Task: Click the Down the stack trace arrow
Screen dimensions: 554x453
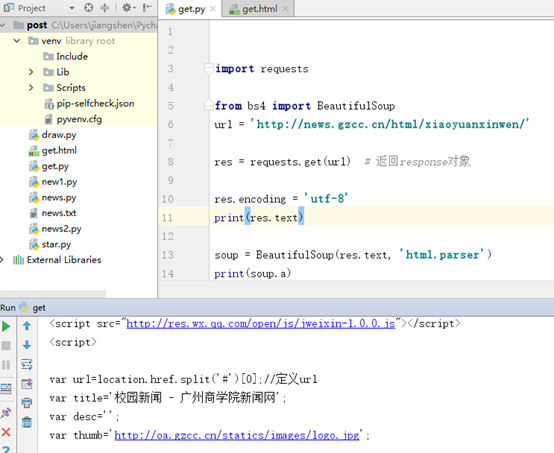Action: pos(27,345)
